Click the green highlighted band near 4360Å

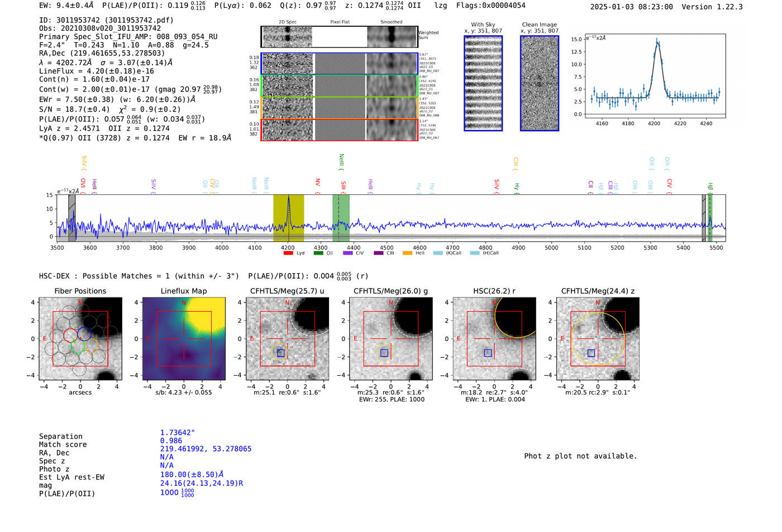pyautogui.click(x=341, y=218)
